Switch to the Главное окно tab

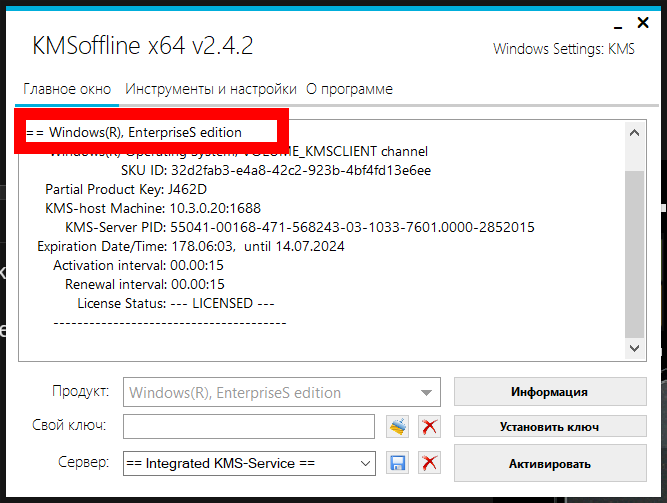(x=67, y=89)
